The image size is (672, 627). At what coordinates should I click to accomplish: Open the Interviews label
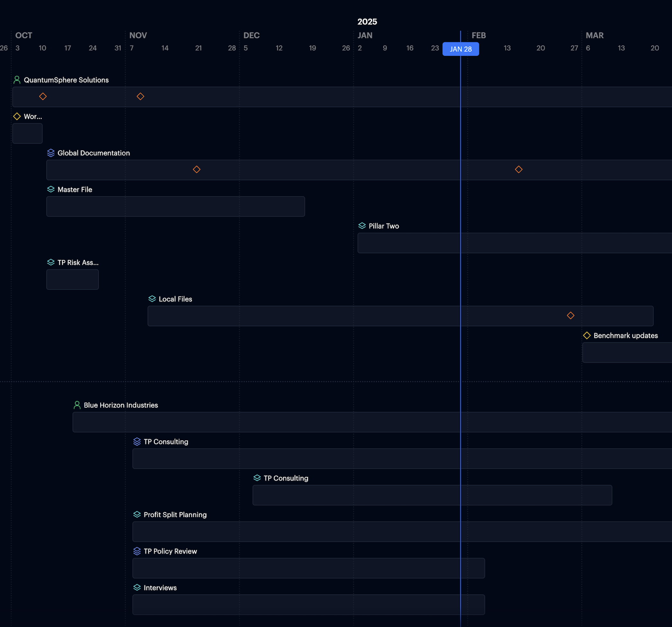160,587
